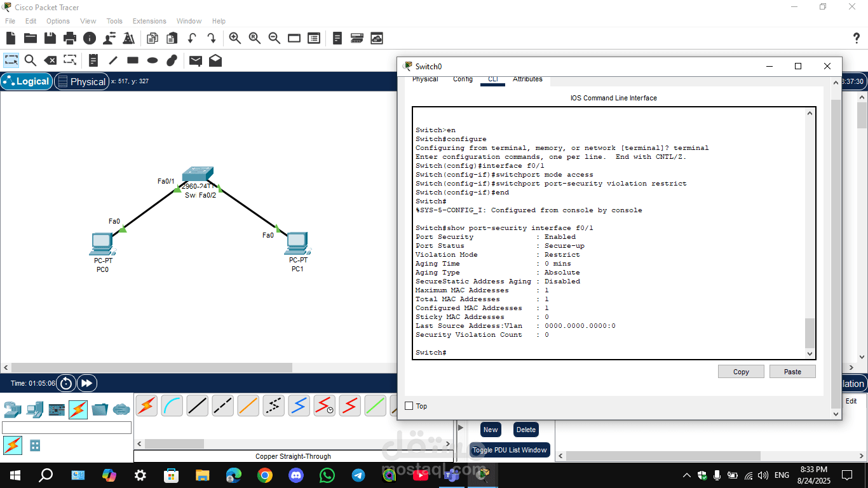This screenshot has height=488, width=868.
Task: Activate the Inspect magnifier tool
Action: (31, 60)
